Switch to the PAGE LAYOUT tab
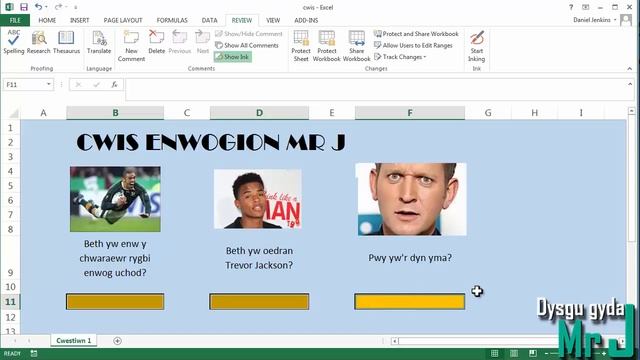Image resolution: width=640 pixels, height=360 pixels. pyautogui.click(x=123, y=20)
